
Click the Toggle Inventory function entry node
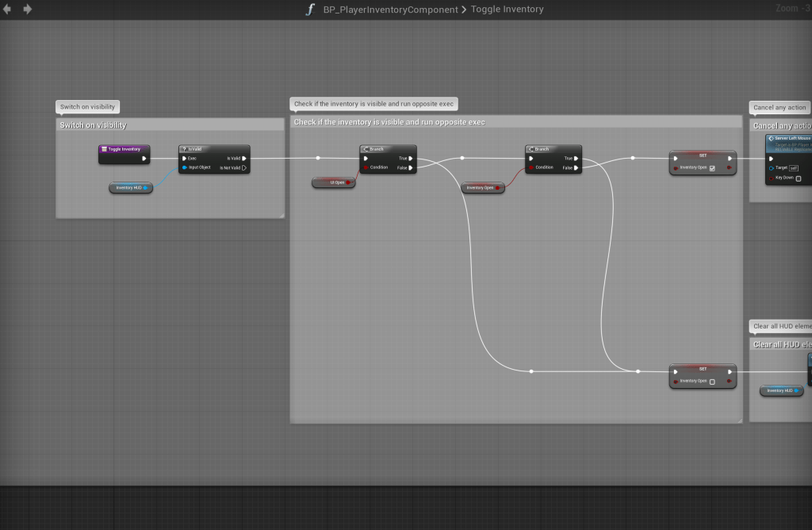[x=124, y=148]
